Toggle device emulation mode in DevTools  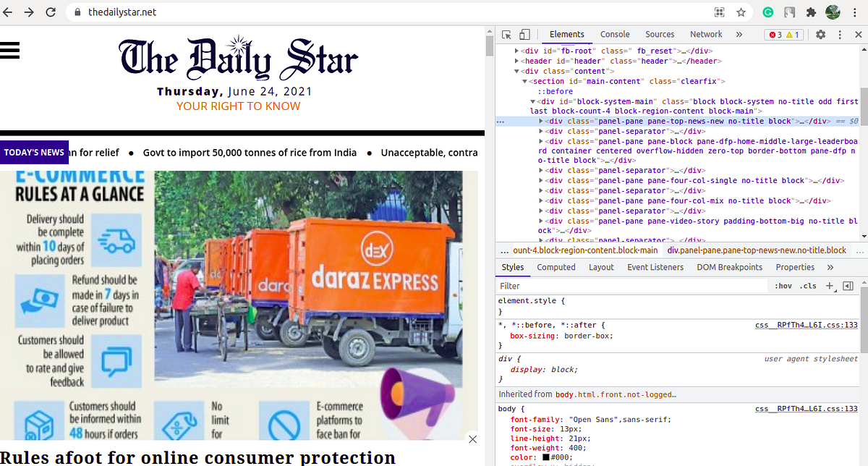click(x=524, y=34)
